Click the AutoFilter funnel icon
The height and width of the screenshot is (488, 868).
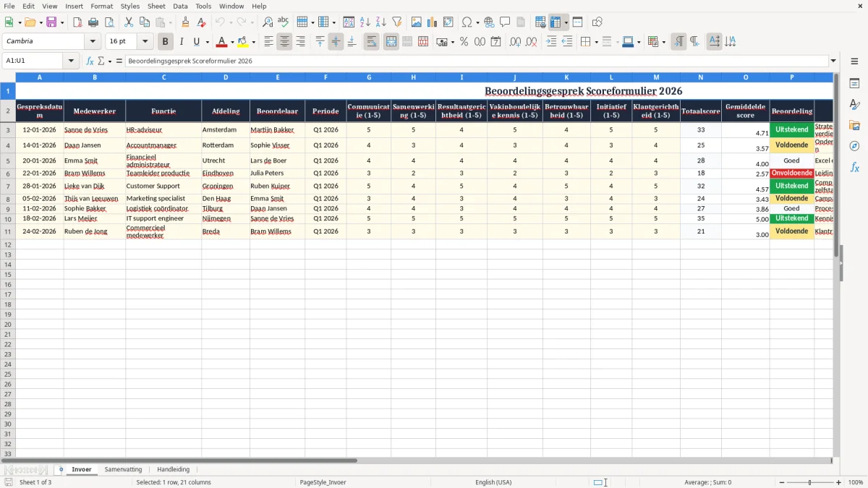[396, 22]
